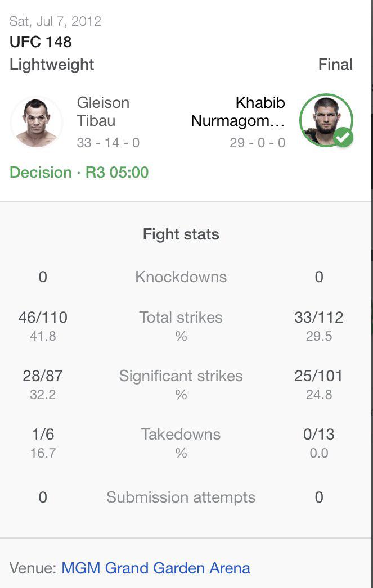Click the Final status label

click(335, 65)
